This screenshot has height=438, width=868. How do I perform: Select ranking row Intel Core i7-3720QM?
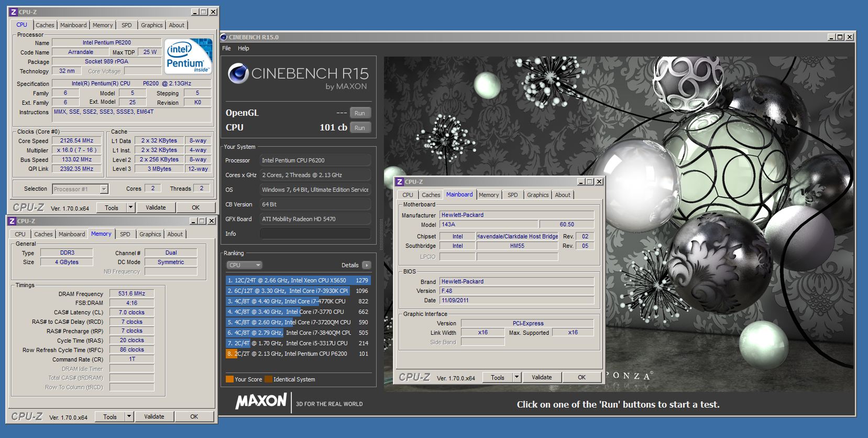298,322
